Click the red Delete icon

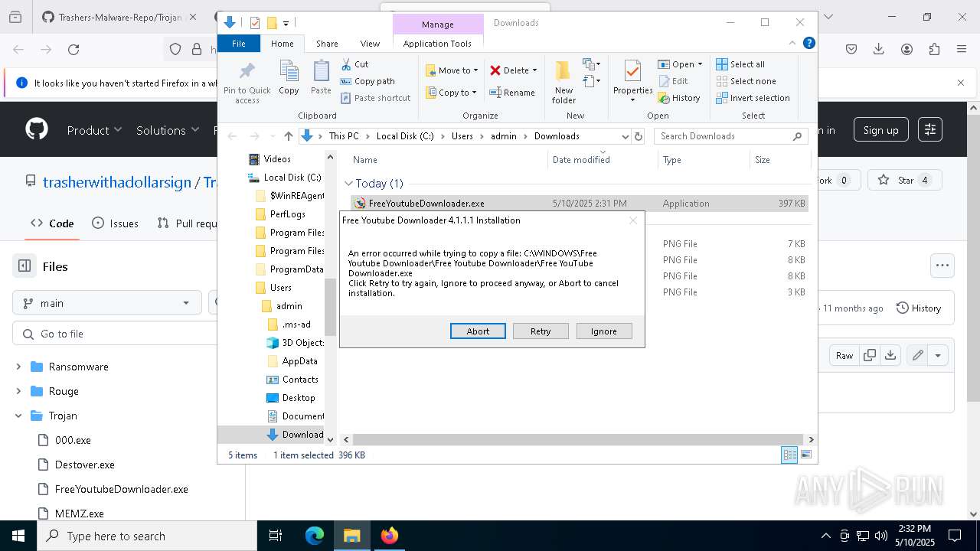click(495, 70)
